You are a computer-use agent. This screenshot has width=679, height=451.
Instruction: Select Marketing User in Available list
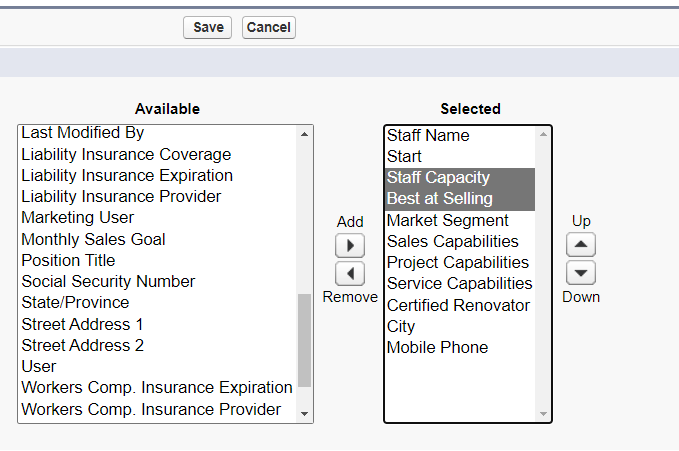coord(78,217)
